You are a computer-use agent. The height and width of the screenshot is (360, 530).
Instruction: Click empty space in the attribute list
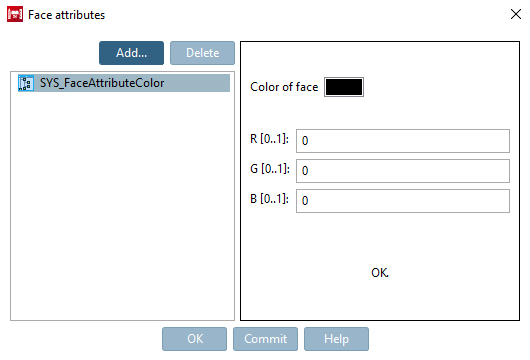[x=122, y=206]
